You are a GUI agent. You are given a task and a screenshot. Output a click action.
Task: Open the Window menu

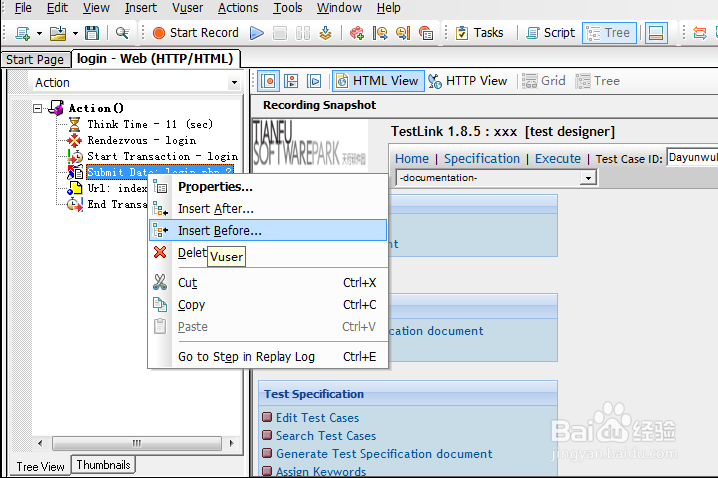(339, 8)
